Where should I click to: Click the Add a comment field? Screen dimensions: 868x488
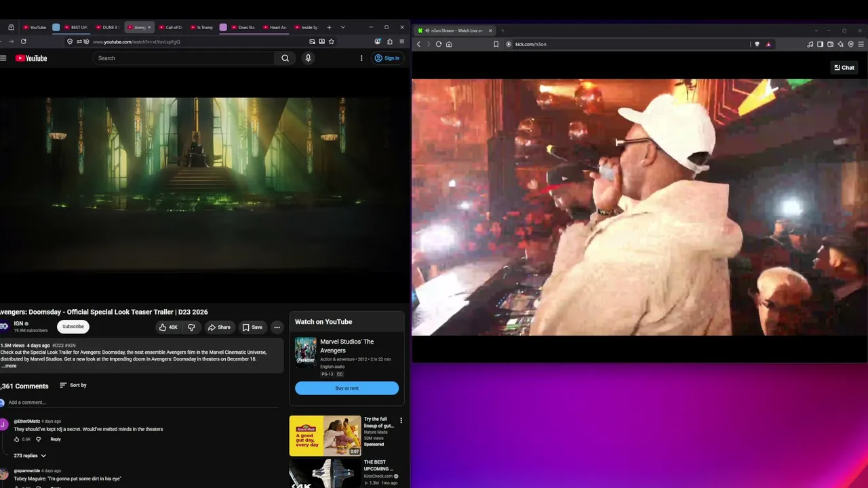(x=142, y=403)
